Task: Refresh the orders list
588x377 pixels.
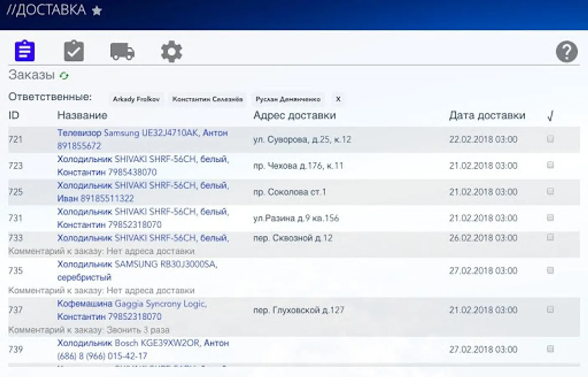Action: click(x=64, y=75)
